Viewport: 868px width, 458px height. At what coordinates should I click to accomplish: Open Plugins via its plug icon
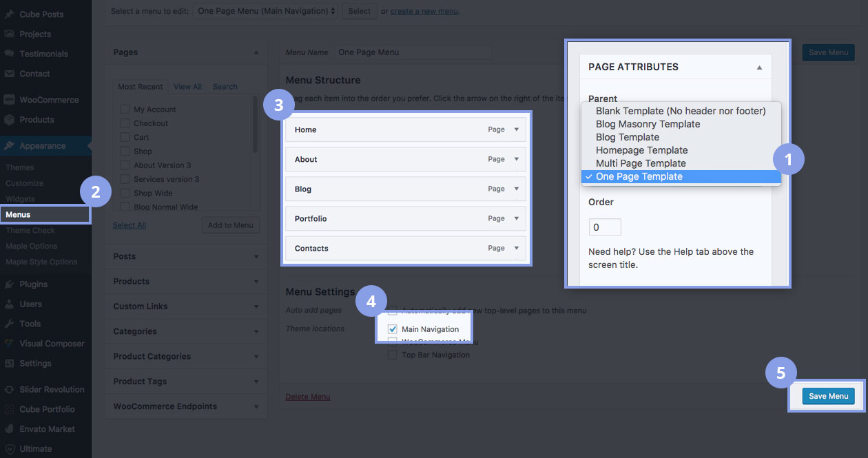10,284
